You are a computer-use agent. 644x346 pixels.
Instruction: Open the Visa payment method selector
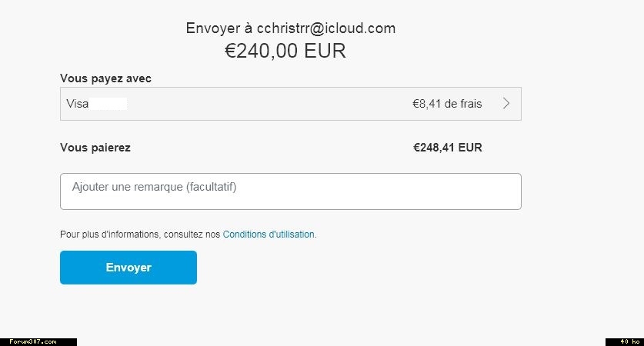pos(290,104)
